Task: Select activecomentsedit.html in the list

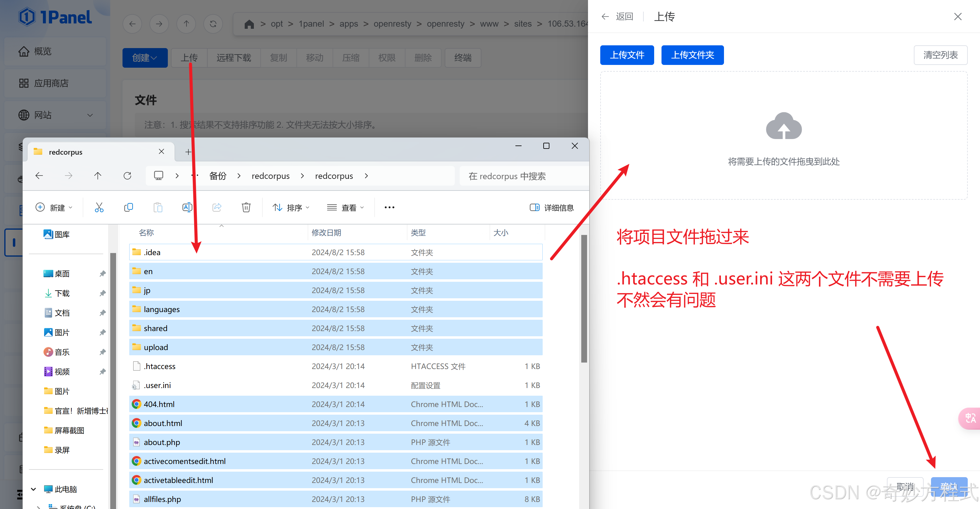Action: coord(336,461)
